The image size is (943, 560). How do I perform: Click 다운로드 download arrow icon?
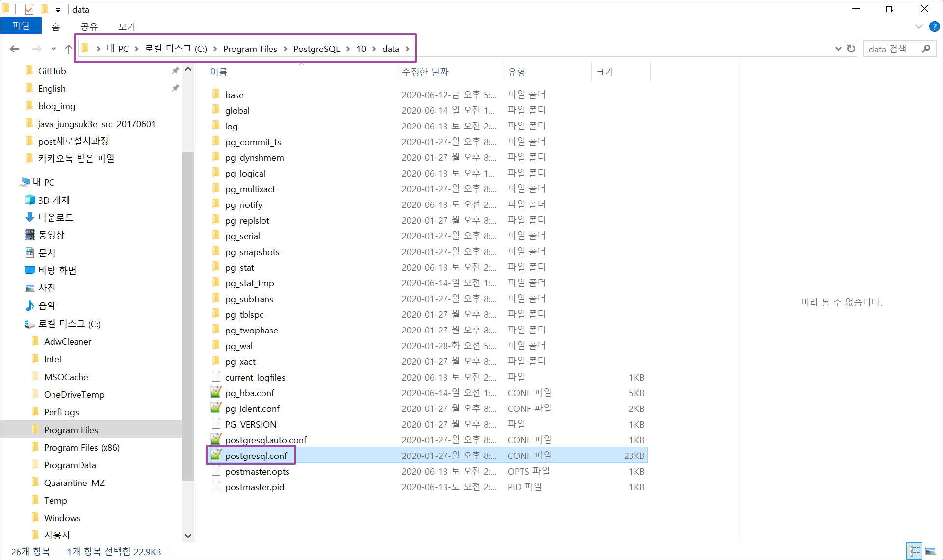(30, 217)
